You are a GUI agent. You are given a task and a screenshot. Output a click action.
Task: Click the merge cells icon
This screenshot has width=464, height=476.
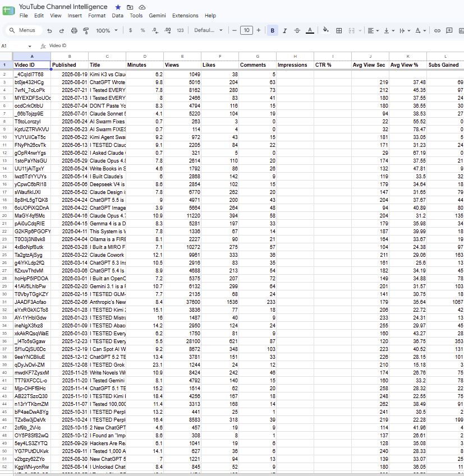click(352, 31)
